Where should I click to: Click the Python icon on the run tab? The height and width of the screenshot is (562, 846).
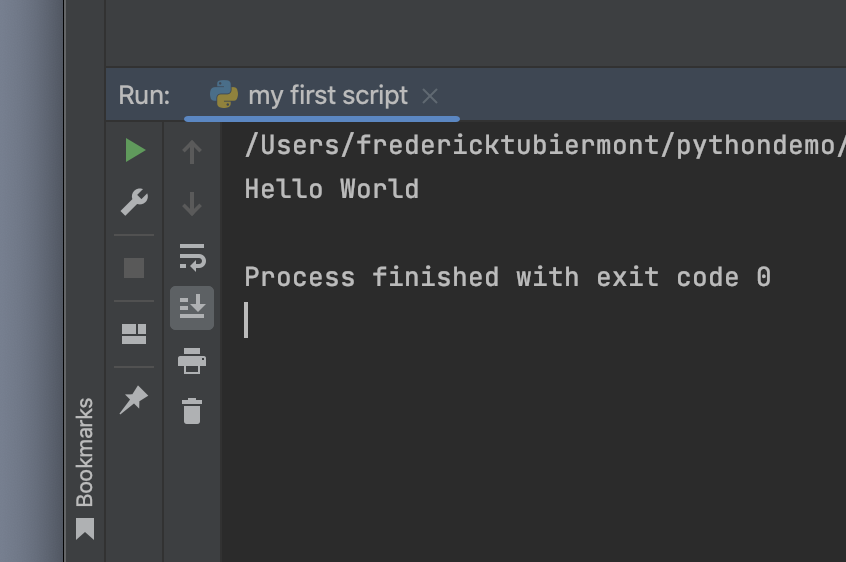(x=224, y=96)
